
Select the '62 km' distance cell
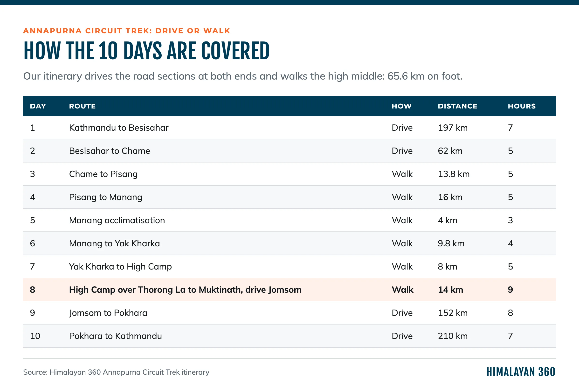point(450,151)
